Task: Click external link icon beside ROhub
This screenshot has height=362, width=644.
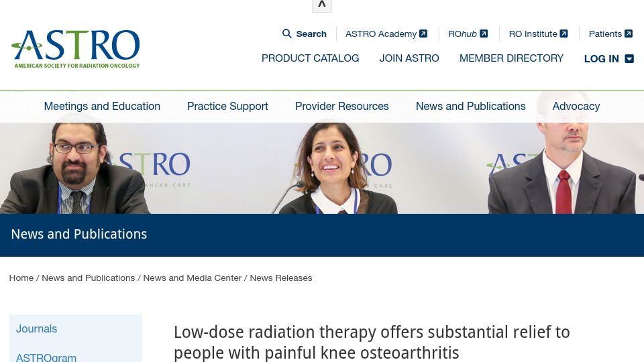Action: 484,34
